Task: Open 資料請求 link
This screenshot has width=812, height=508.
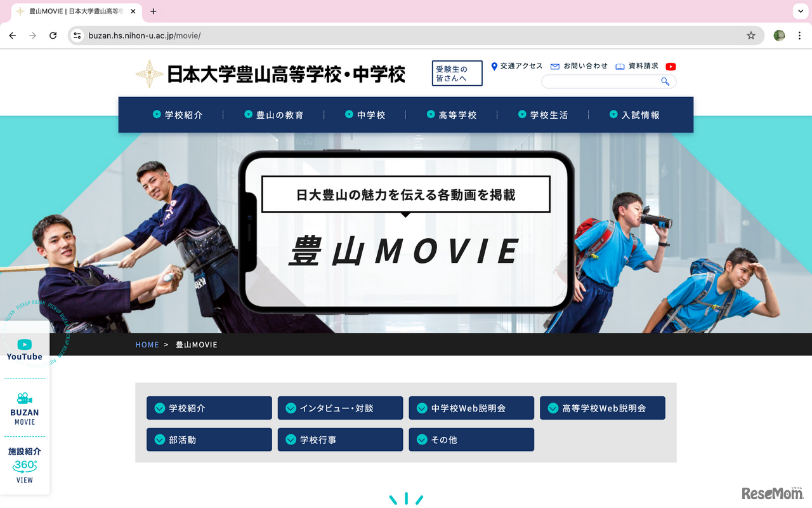Action: (637, 66)
